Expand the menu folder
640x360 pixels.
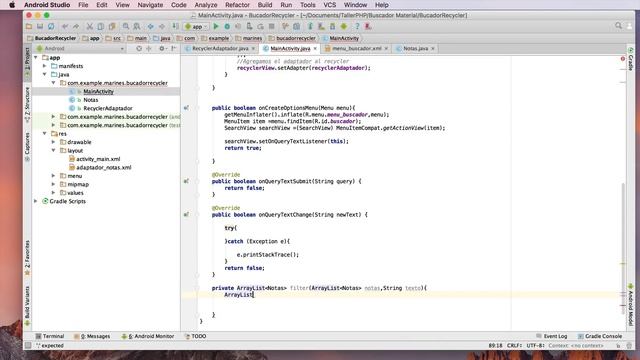(53, 176)
